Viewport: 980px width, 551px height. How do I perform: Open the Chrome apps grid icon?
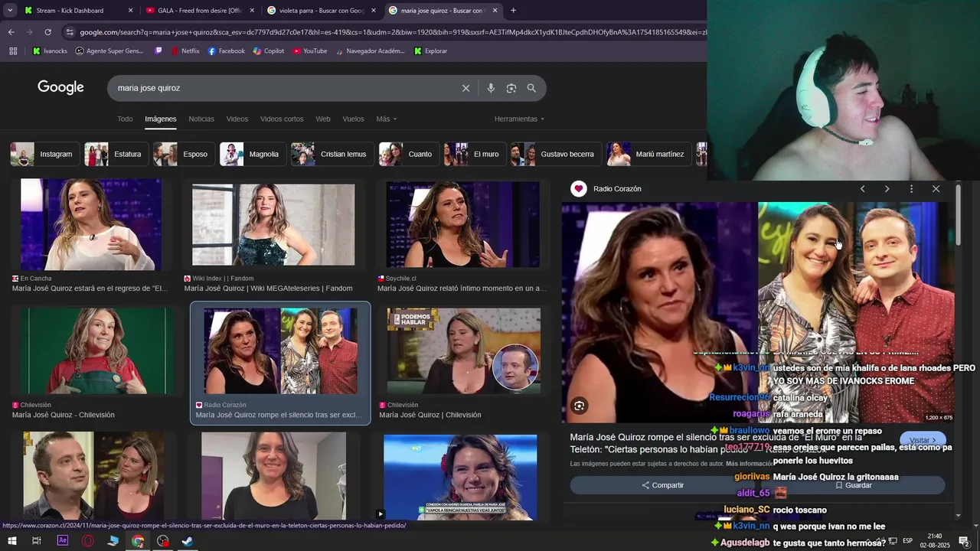click(x=13, y=51)
